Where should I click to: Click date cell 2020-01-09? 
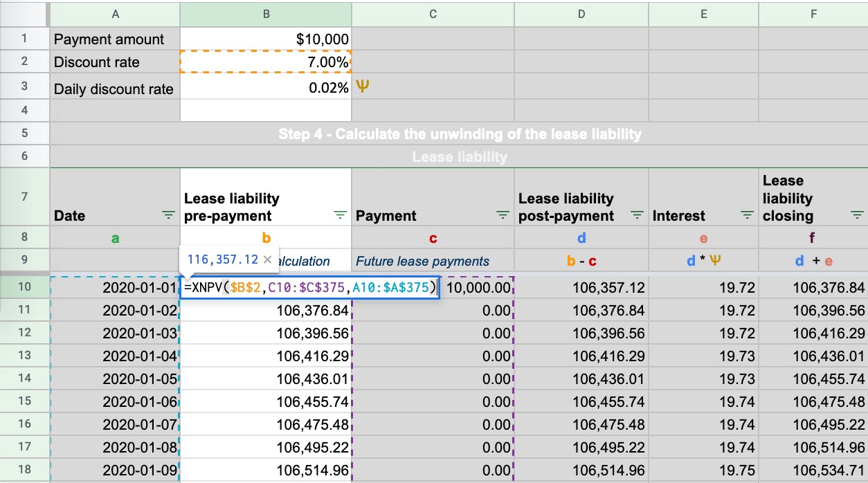click(115, 470)
